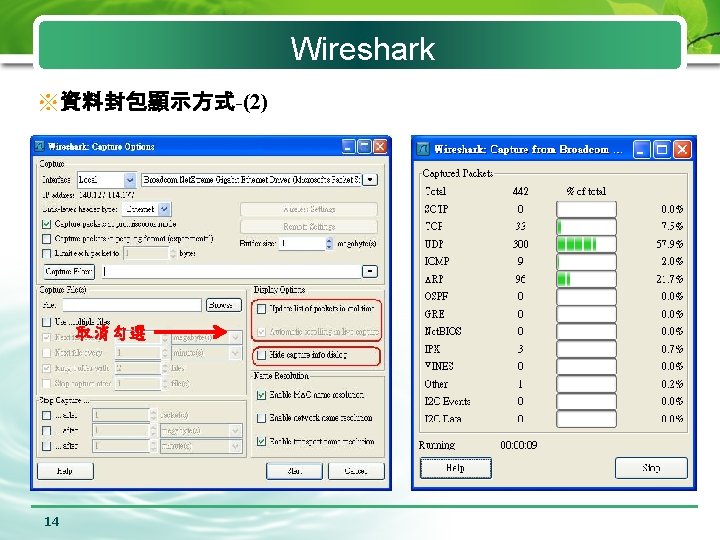Check stop capture after minute(s) option
Viewport: 720px width, 540px height.
tap(46, 446)
